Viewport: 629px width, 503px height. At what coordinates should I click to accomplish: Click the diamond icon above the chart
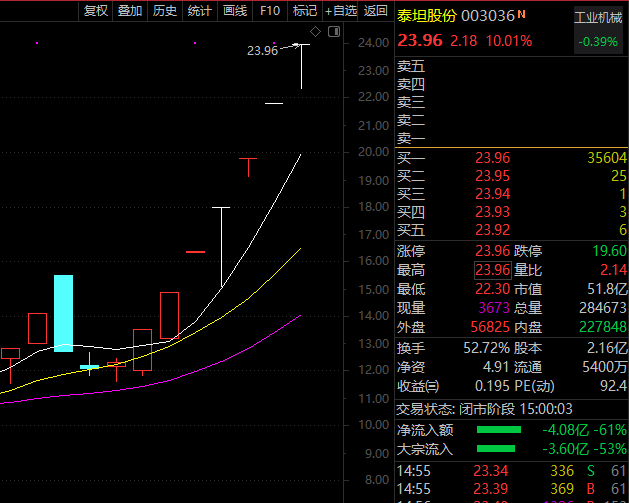point(316,33)
